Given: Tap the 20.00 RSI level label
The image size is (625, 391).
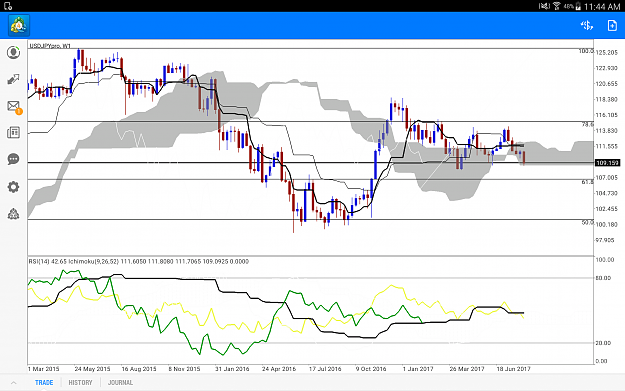Looking at the screenshot, I should tap(603, 343).
